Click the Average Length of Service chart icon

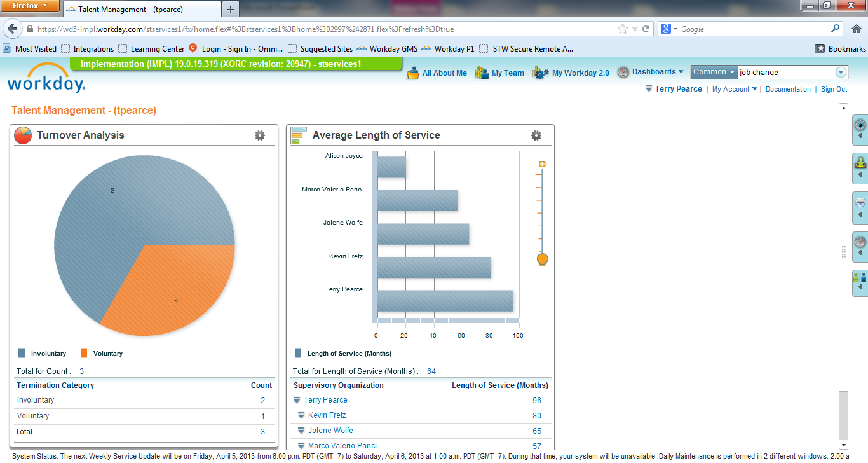tap(297, 135)
